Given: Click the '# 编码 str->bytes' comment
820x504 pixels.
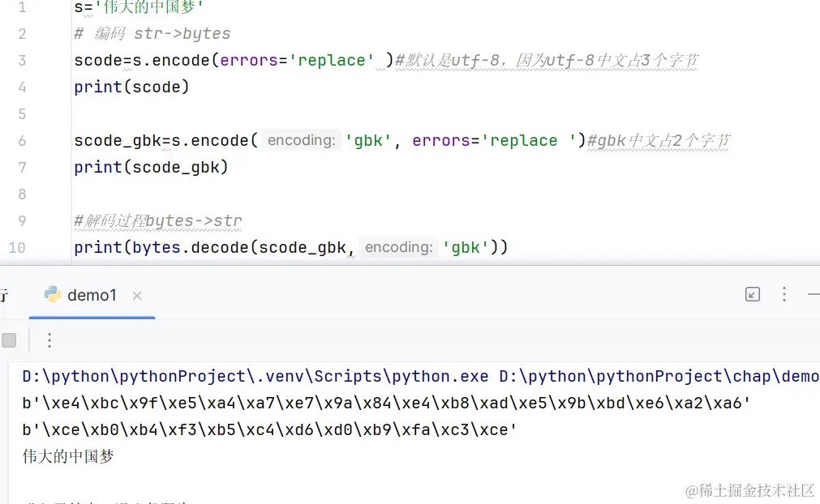Looking at the screenshot, I should click(152, 34).
